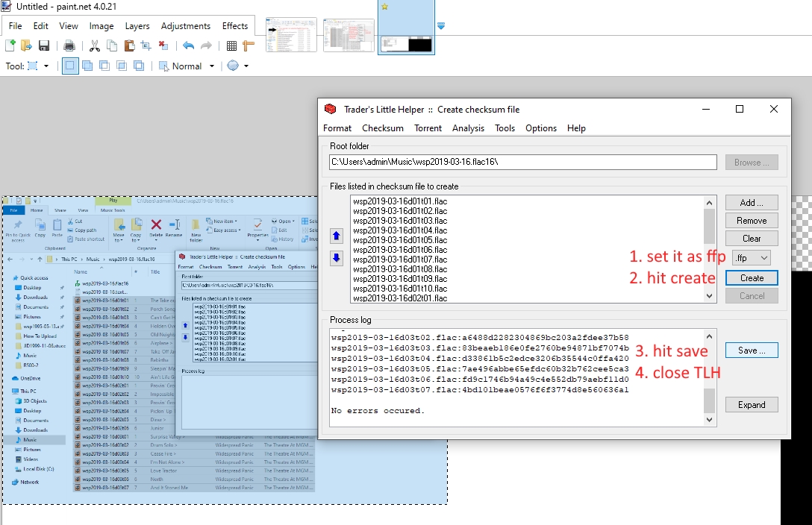The height and width of the screenshot is (525, 812).
Task: Create a new image in paint.net
Action: [10, 46]
